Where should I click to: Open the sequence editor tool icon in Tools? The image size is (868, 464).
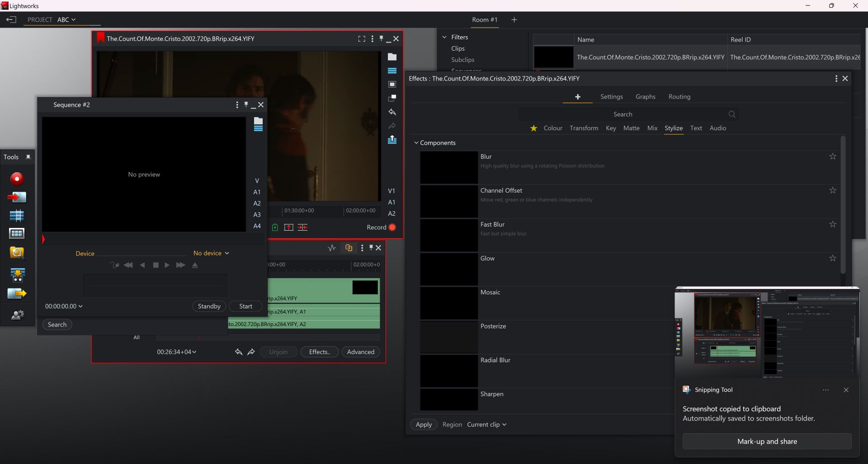pos(17,216)
